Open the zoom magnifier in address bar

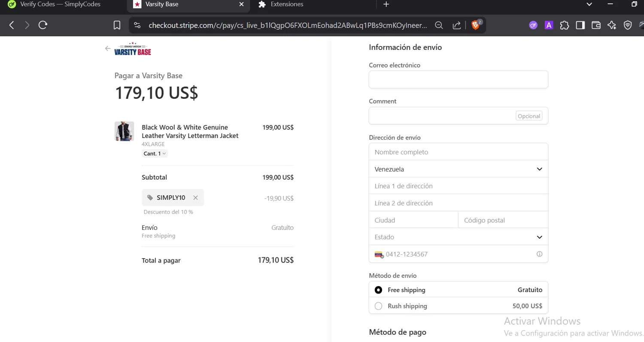coord(439,25)
